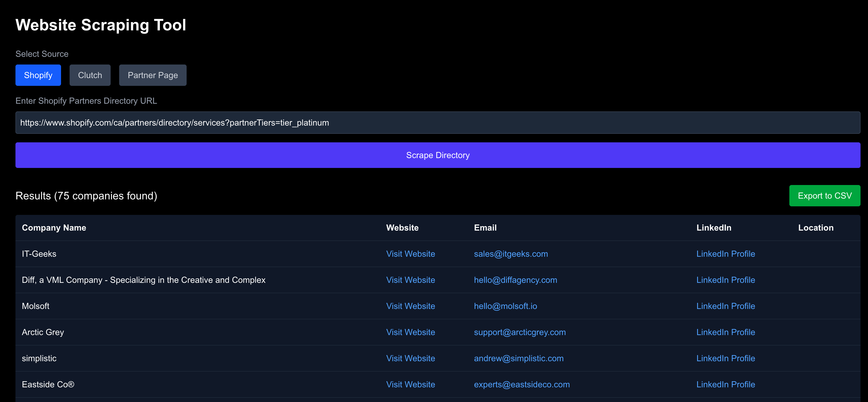Click the Company Name column header
This screenshot has width=868, height=402.
point(54,227)
